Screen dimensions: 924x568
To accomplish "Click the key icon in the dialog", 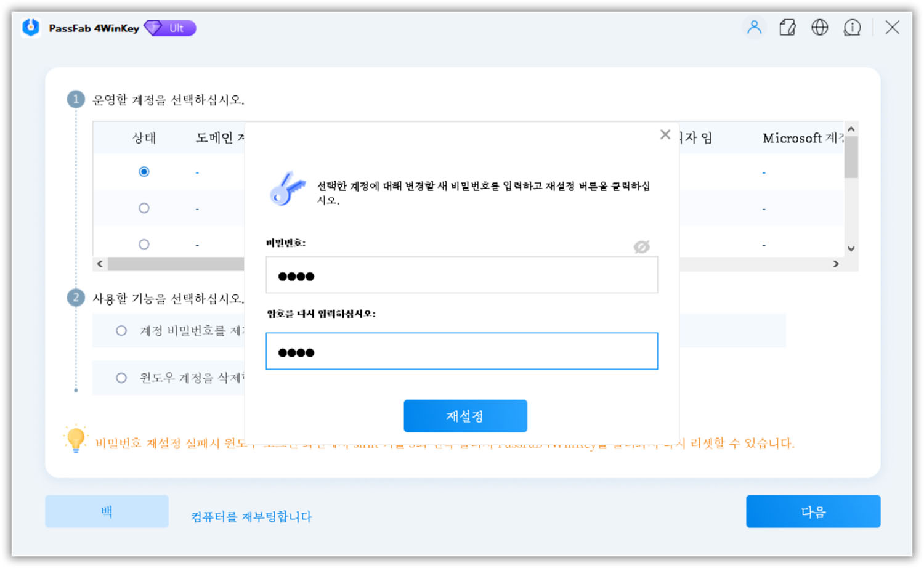I will click(x=288, y=189).
